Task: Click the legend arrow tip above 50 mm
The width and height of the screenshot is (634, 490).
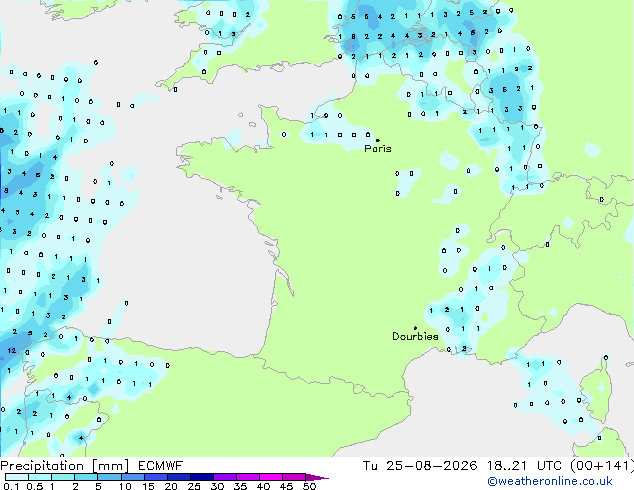Action: pyautogui.click(x=317, y=477)
